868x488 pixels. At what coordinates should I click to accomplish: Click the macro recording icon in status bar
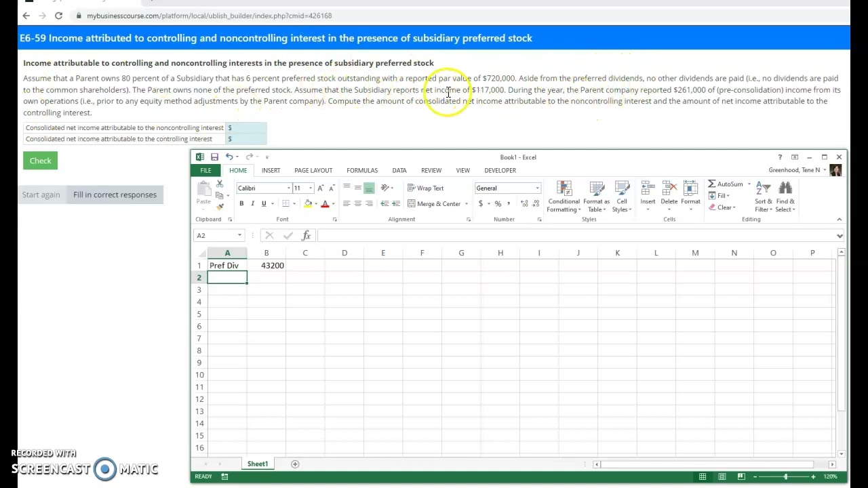tap(224, 476)
